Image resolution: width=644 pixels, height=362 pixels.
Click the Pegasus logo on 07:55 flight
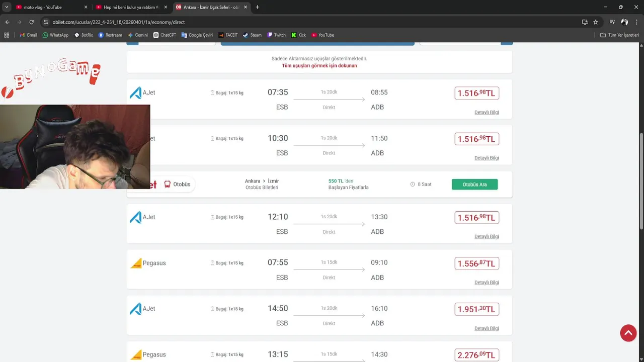point(136,263)
